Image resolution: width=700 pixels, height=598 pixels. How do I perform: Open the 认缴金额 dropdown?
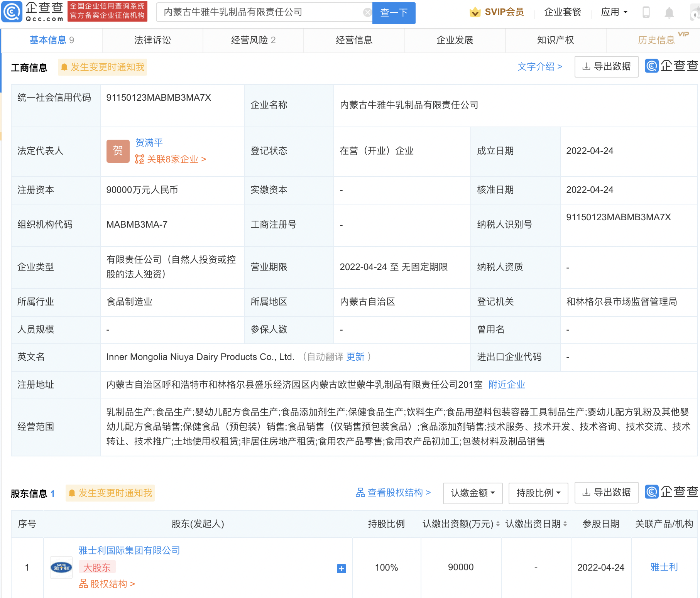click(473, 493)
